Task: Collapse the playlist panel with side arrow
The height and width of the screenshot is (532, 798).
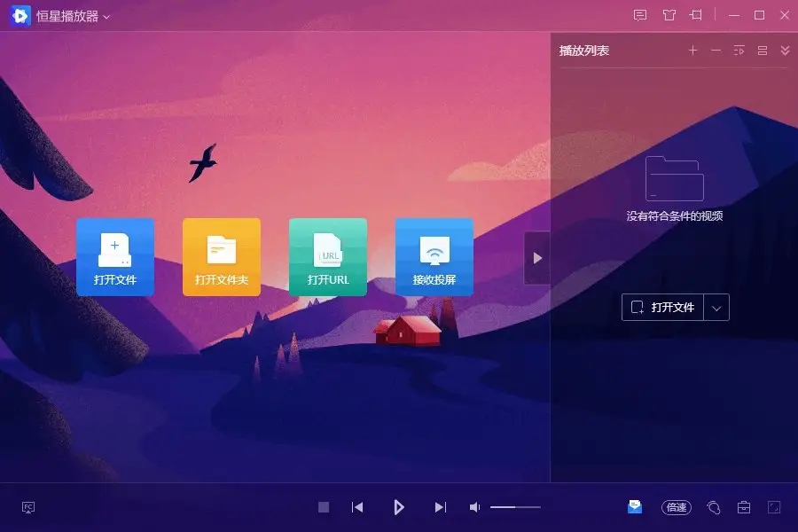Action: [537, 258]
